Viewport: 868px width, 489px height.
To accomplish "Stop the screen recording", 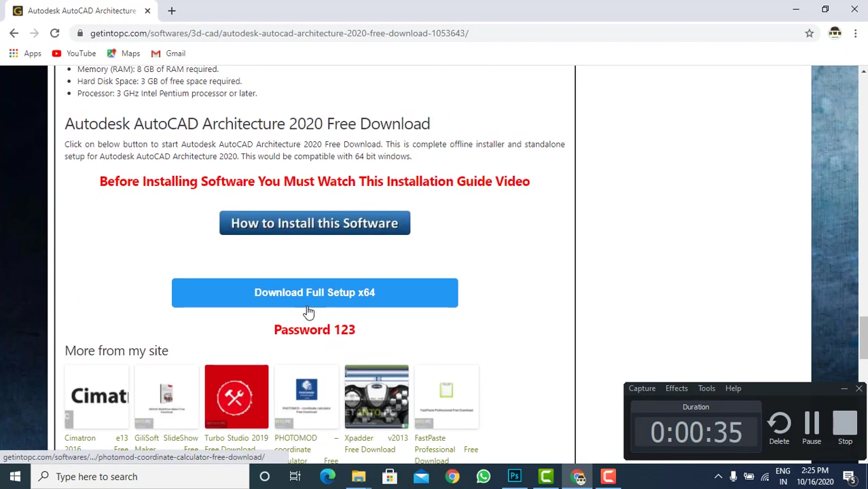I will 845,429.
